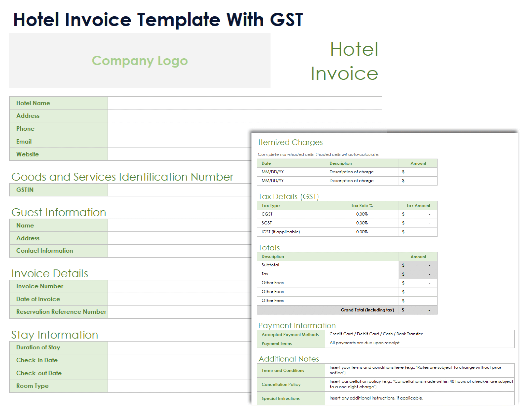Click the Hotel Name input cell
Image resolution: width=532 pixels, height=411 pixels.
coord(245,103)
